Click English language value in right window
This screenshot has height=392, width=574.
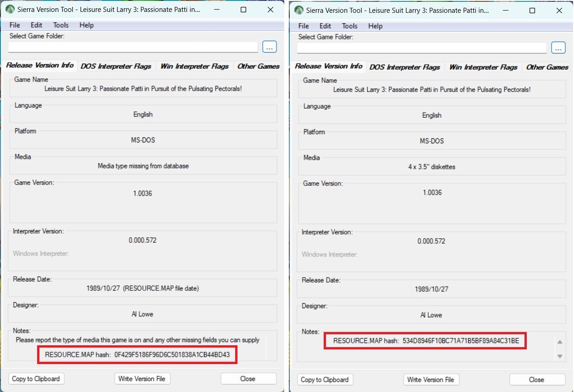[432, 115]
